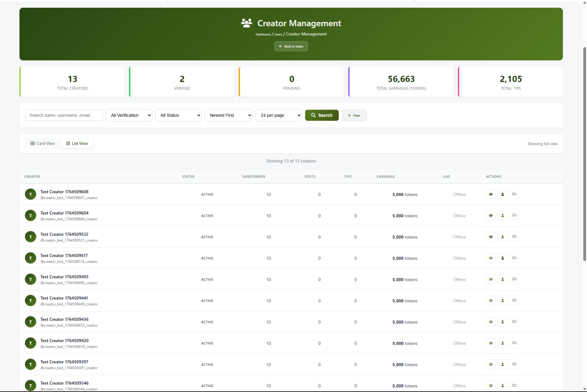587x392 pixels.
Task: Click video camera icon for Test Creator 1764509441
Action: pos(514,301)
